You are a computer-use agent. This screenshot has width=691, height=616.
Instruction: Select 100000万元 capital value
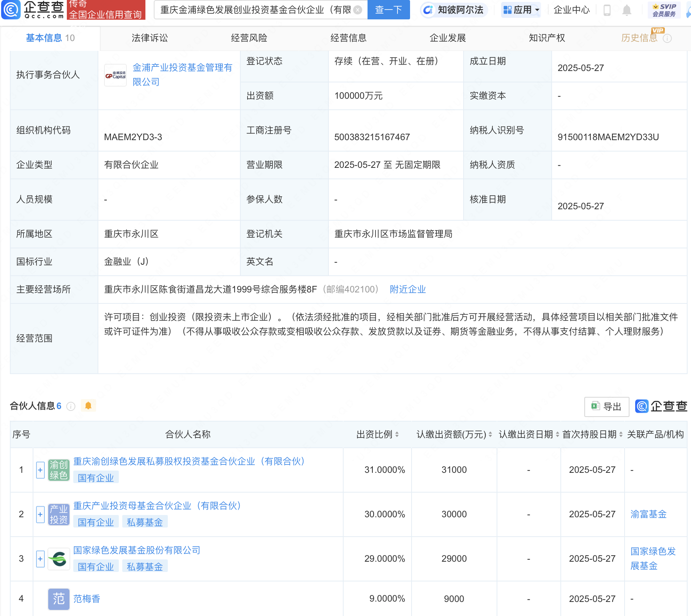point(358,96)
